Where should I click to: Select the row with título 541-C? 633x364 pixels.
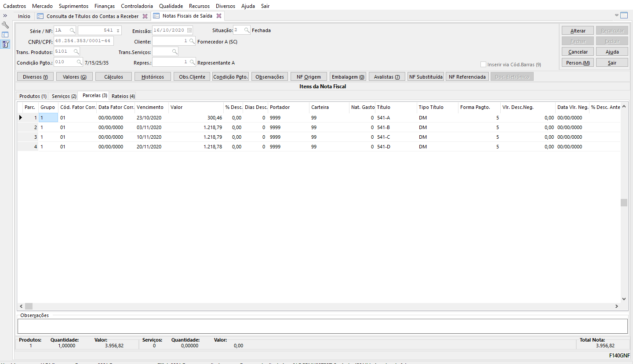tap(383, 137)
